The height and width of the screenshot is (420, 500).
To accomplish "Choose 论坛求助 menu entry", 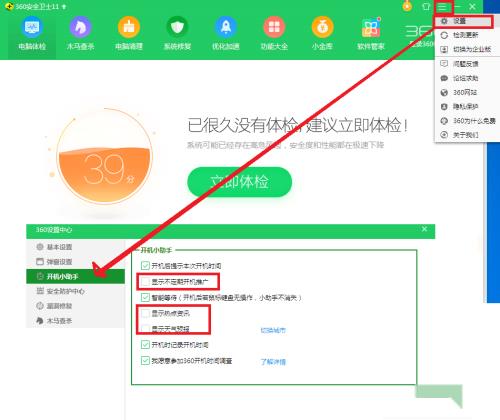I will 466,78.
